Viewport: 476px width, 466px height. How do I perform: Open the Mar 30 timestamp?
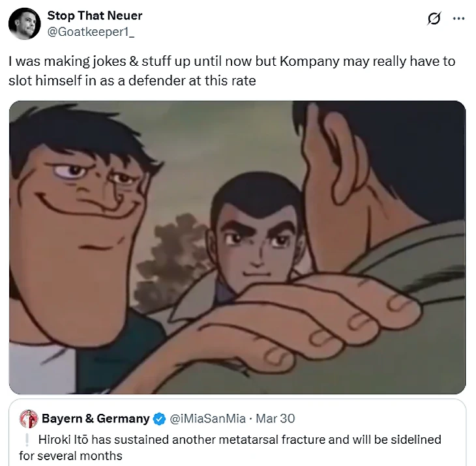pyautogui.click(x=275, y=418)
